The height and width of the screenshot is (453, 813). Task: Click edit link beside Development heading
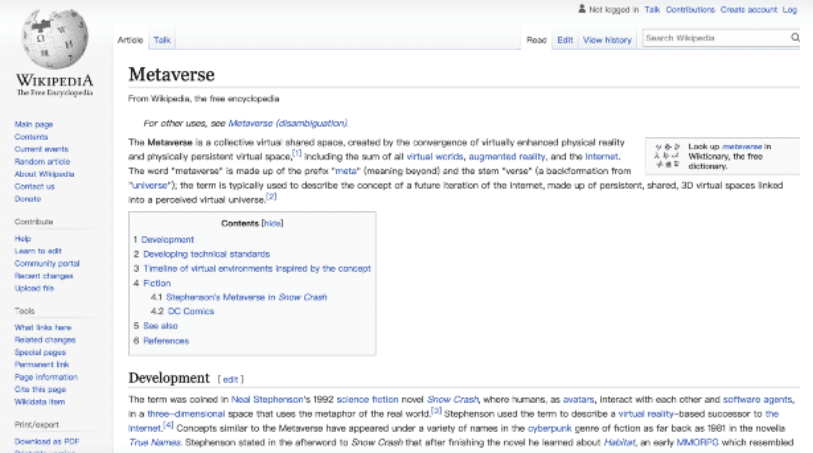pyautogui.click(x=230, y=379)
